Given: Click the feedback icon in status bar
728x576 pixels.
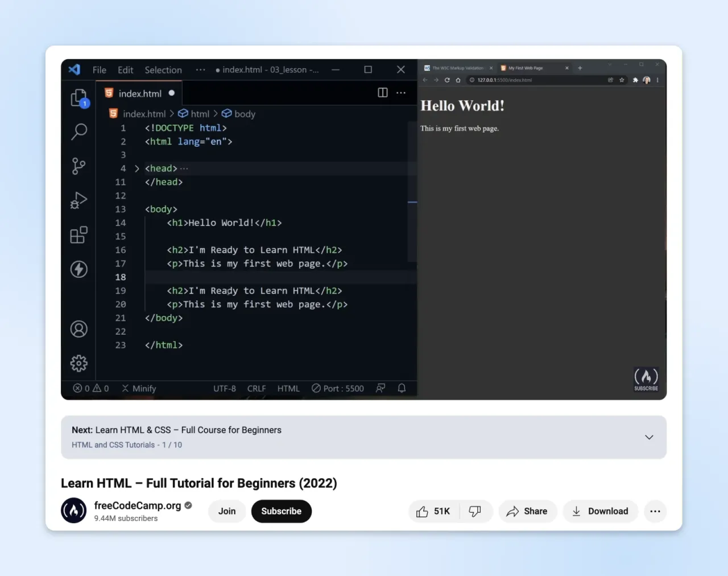Looking at the screenshot, I should [380, 388].
